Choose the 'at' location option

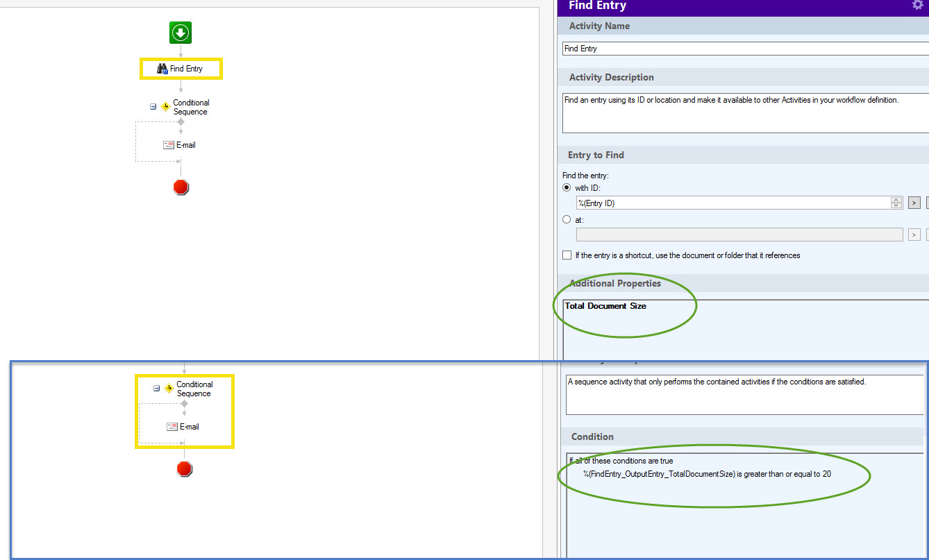(567, 219)
